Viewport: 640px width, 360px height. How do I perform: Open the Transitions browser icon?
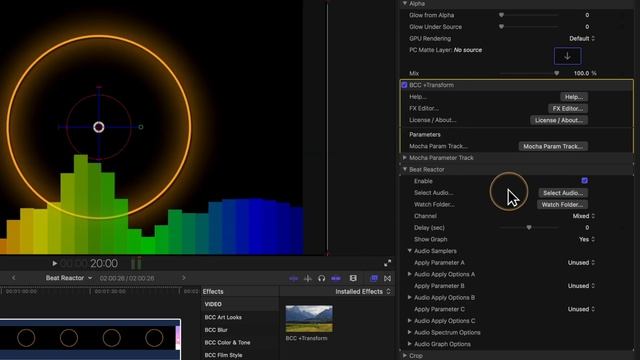387,278
